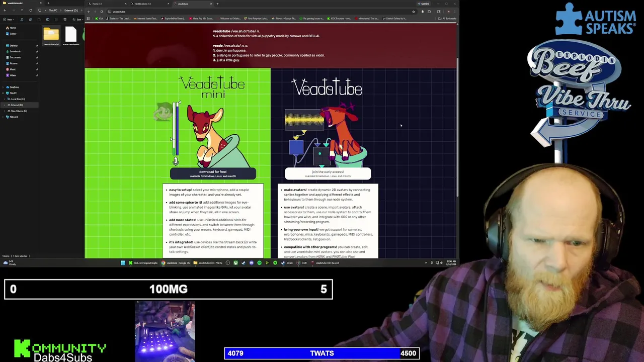Open the KICK Bounties bookmark

[x=339, y=19]
